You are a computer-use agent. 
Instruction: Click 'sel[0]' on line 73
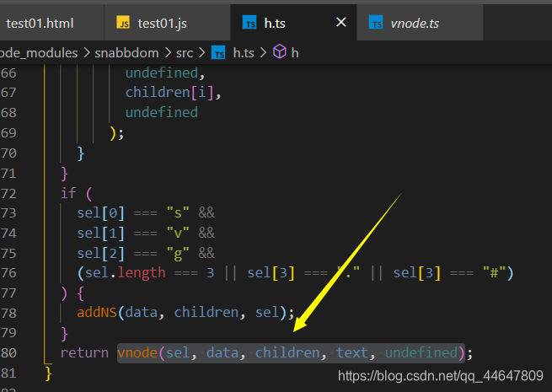coord(100,213)
